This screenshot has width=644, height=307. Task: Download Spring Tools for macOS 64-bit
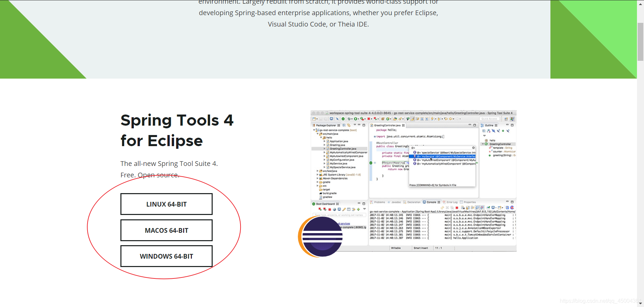[166, 230]
